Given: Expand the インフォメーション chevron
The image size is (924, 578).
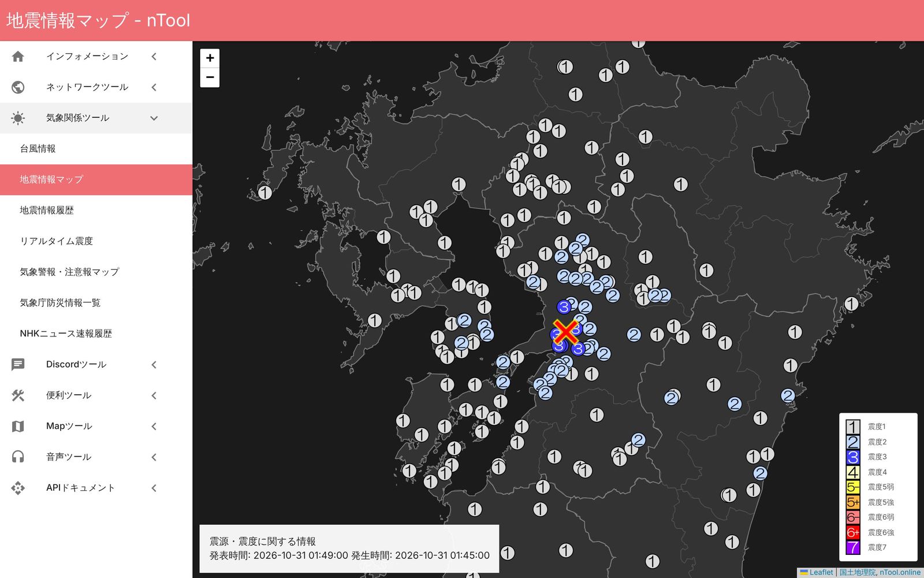Looking at the screenshot, I should click(154, 57).
